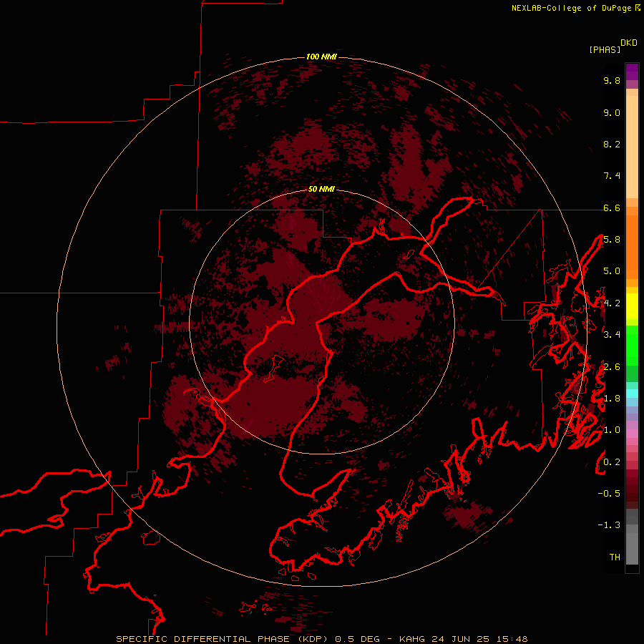Click the 50 NMI range ring label
The image size is (644, 644).
point(321,189)
